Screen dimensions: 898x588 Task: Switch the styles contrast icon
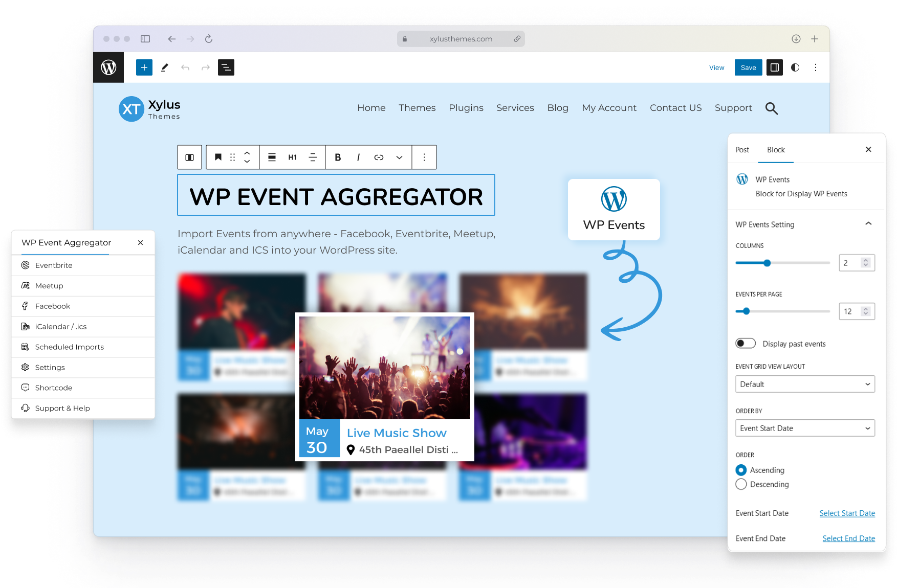pyautogui.click(x=795, y=67)
